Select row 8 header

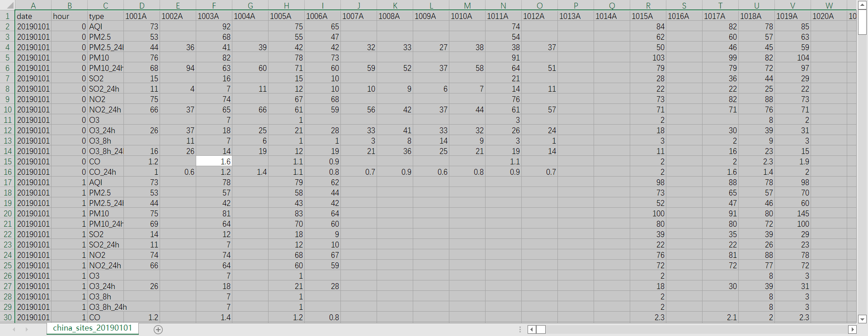(x=8, y=89)
